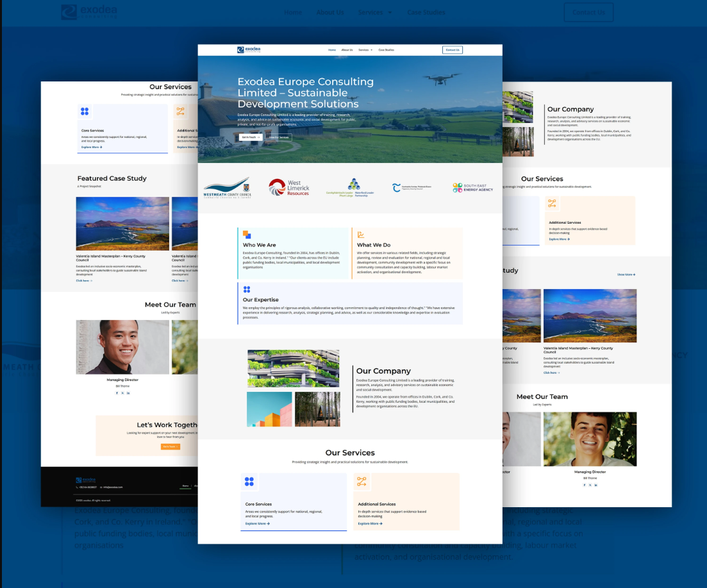Open Case Studies in the dimmed background header
The width and height of the screenshot is (707, 588).
[x=426, y=12]
